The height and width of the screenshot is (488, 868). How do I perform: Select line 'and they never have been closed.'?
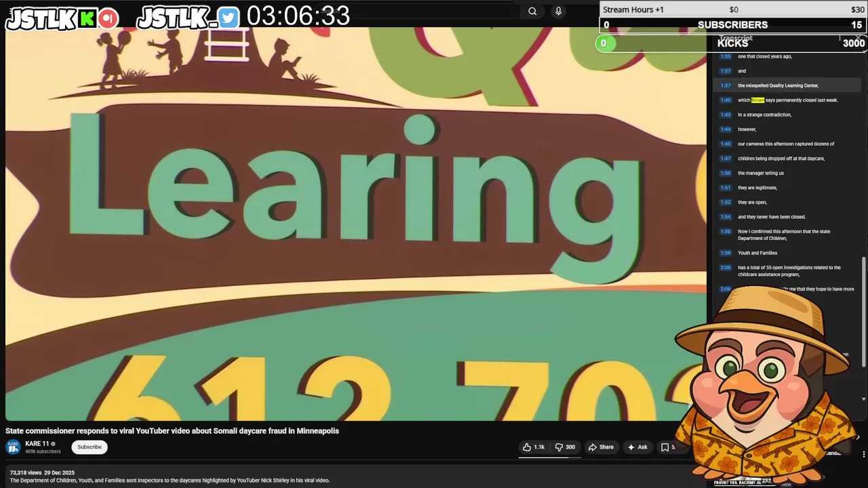point(772,217)
